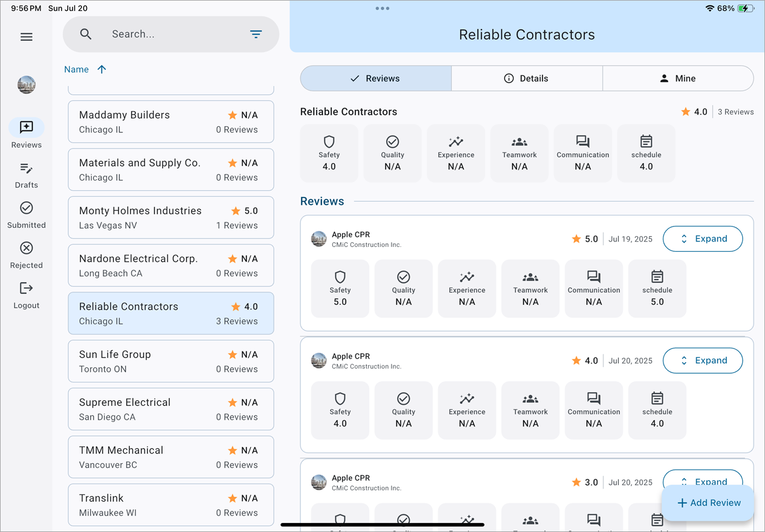Open the search filter icon

[256, 34]
